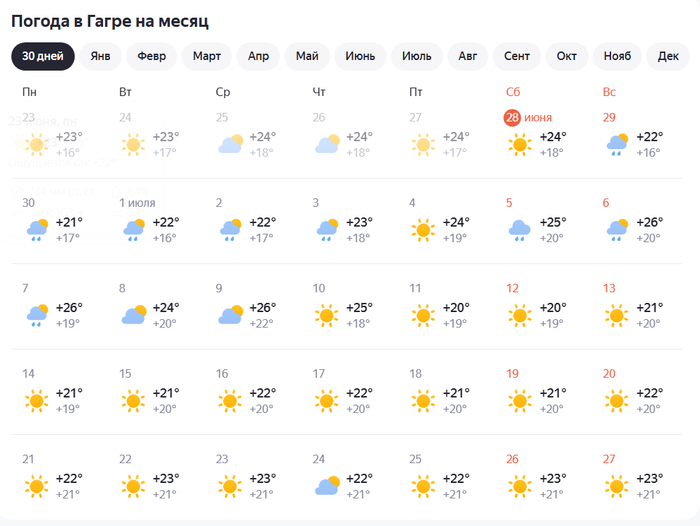Viewport: 700px width, 526px height.
Task: Click the cloudy icon for June 25
Action: click(230, 144)
